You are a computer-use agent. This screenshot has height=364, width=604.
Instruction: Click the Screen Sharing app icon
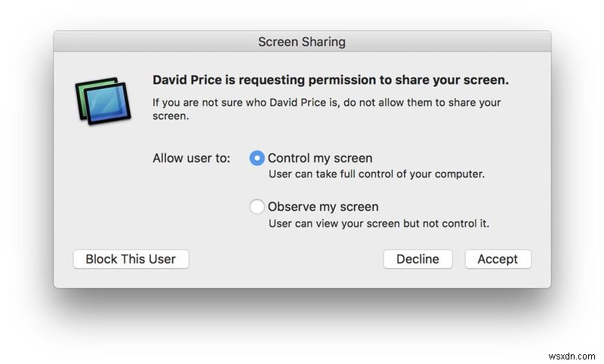click(x=103, y=101)
